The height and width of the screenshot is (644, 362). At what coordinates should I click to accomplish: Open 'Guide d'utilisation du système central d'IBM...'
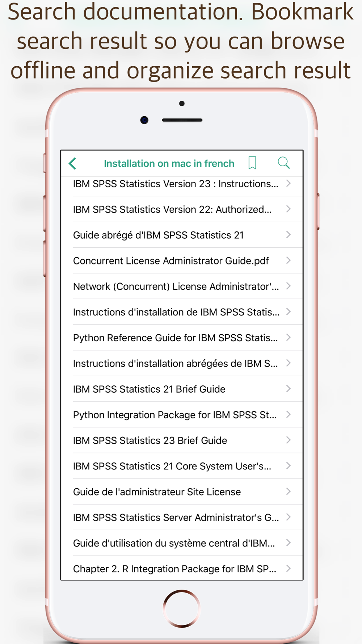[x=182, y=544]
